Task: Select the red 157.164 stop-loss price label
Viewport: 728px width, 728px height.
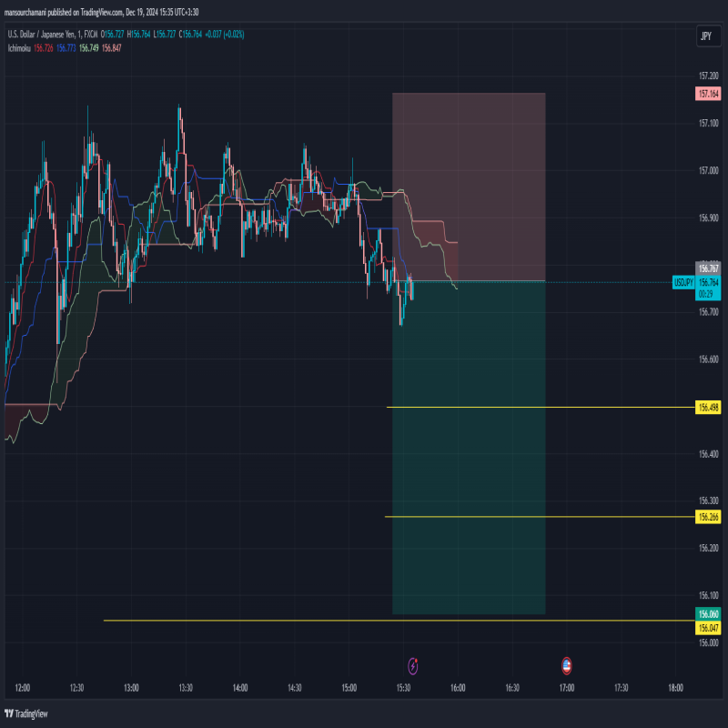Action: pos(707,94)
